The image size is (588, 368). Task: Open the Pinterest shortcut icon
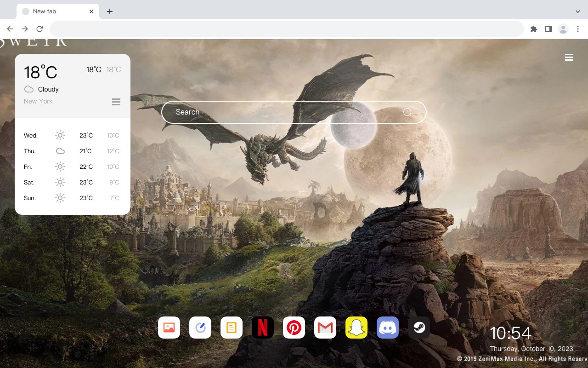[294, 328]
